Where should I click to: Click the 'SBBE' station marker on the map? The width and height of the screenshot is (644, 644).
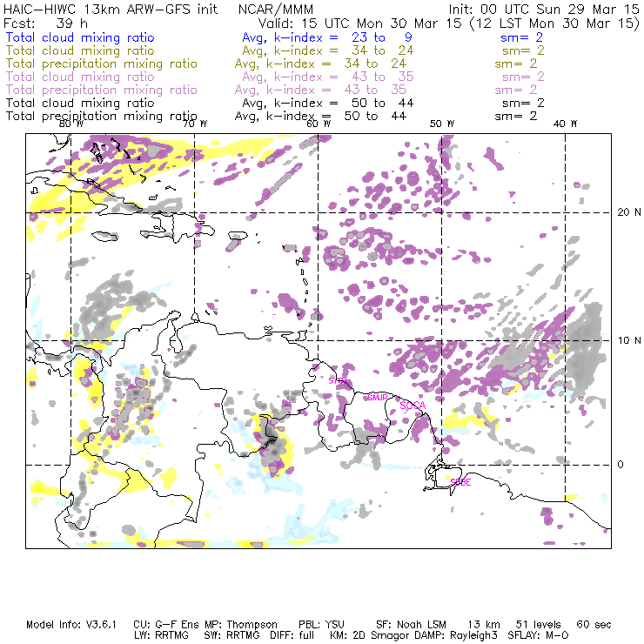(x=460, y=482)
